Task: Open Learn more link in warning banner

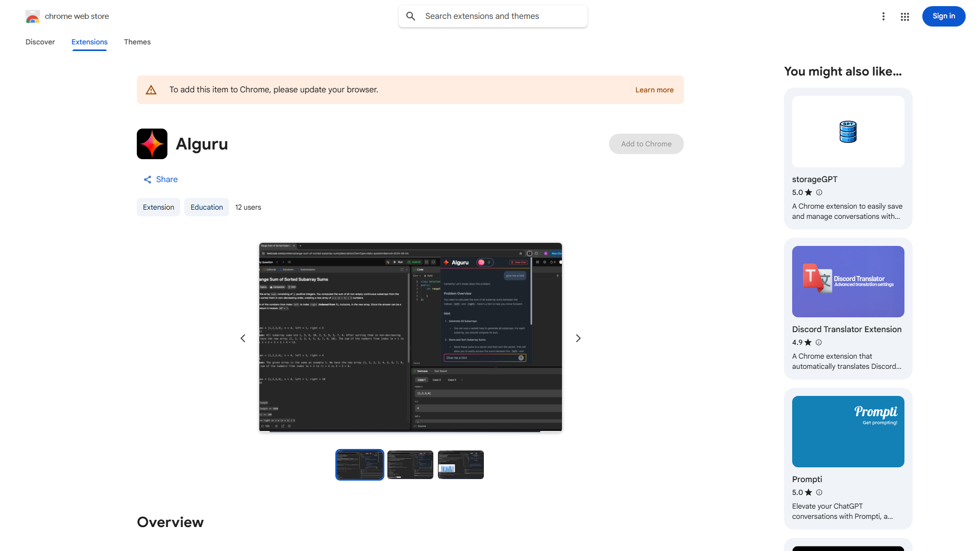Action: 654,90
